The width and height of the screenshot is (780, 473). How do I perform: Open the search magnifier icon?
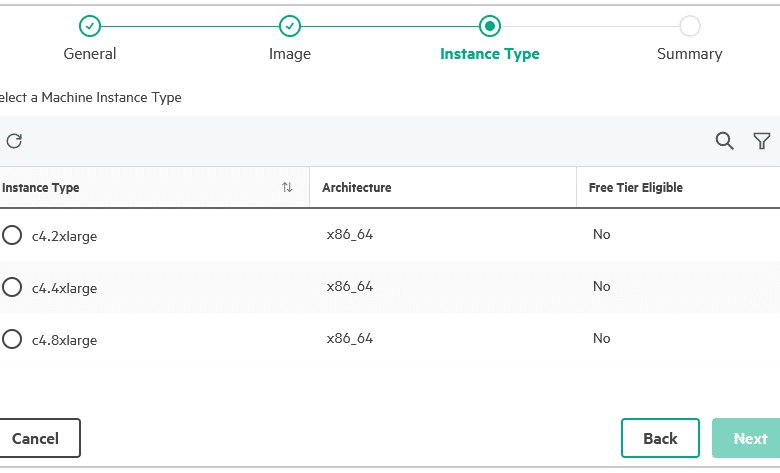tap(724, 141)
